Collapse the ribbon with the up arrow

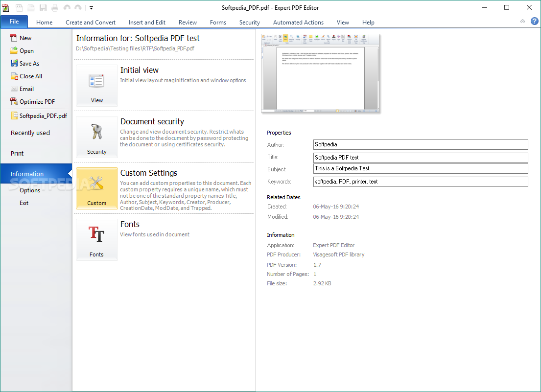(523, 22)
